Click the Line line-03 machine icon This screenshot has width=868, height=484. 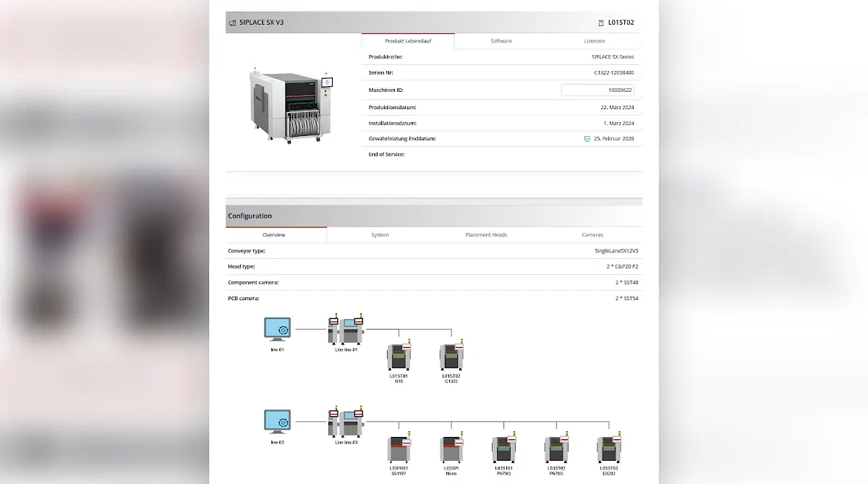click(346, 422)
